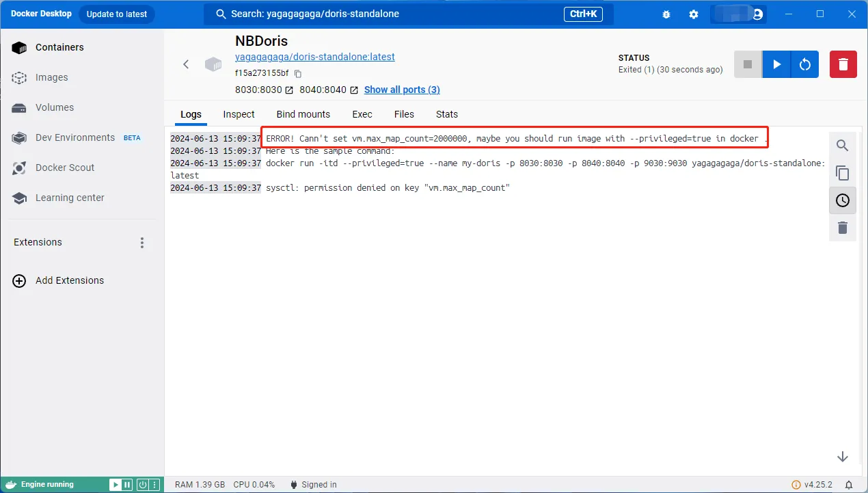Click the ERROR vm.max_map_count log line
The width and height of the screenshot is (868, 493).
point(515,138)
